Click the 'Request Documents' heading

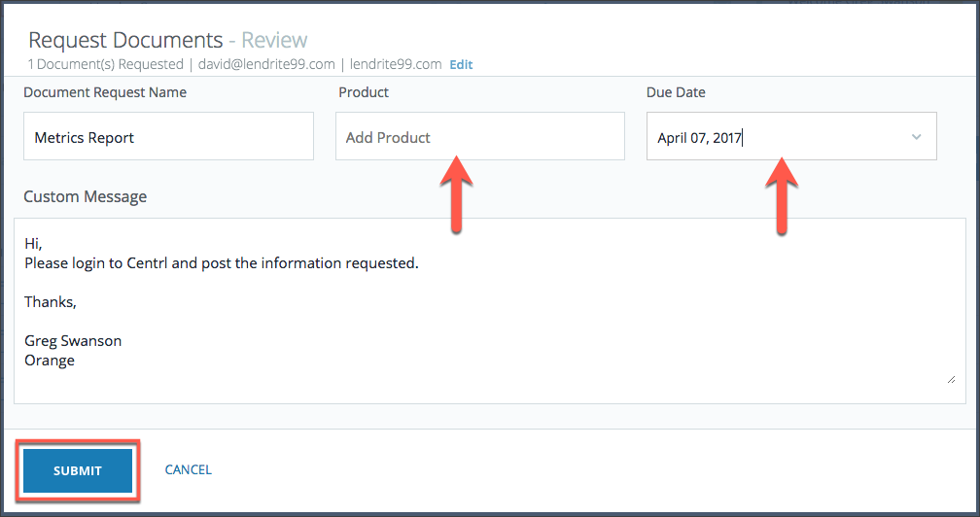point(125,40)
